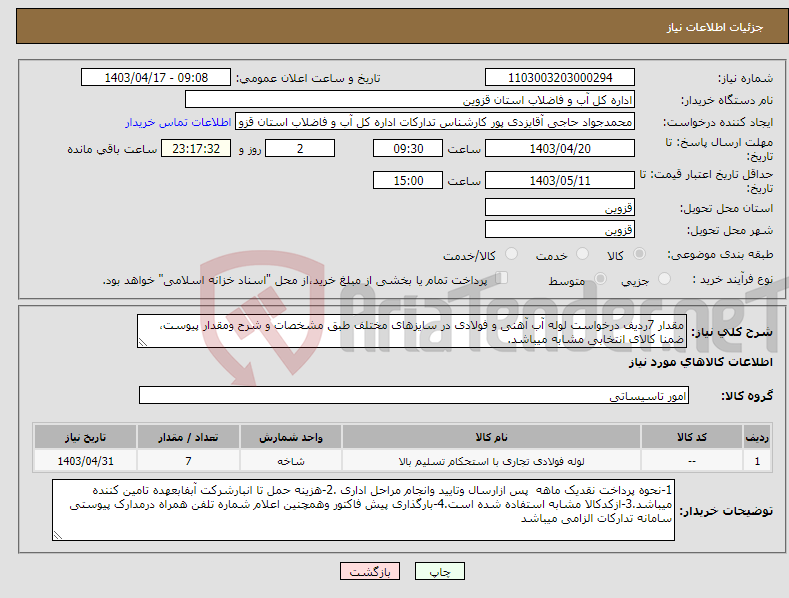Click the تعداد / مقدار column header
Viewport: 789px width, 598px height.
click(188, 437)
